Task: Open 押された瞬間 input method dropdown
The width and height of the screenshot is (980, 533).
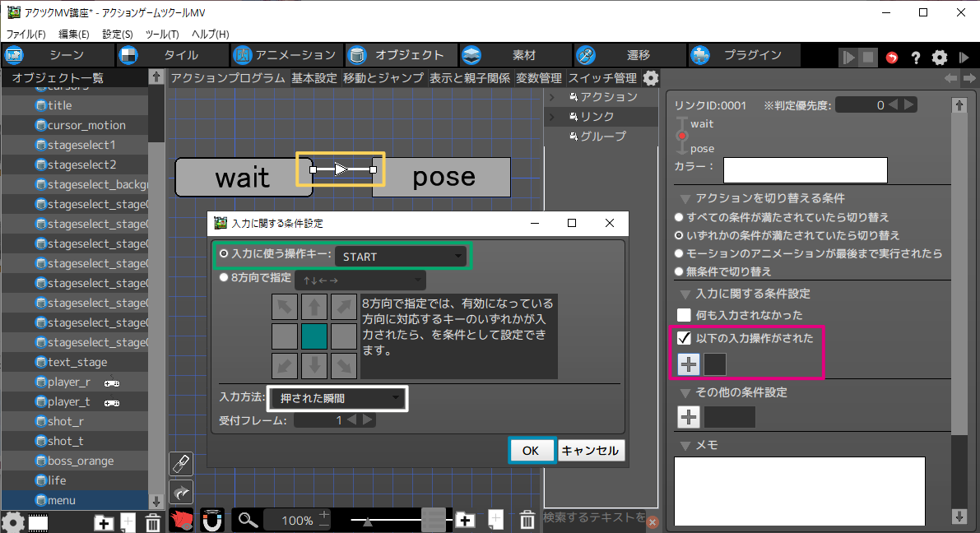Action: [x=338, y=399]
